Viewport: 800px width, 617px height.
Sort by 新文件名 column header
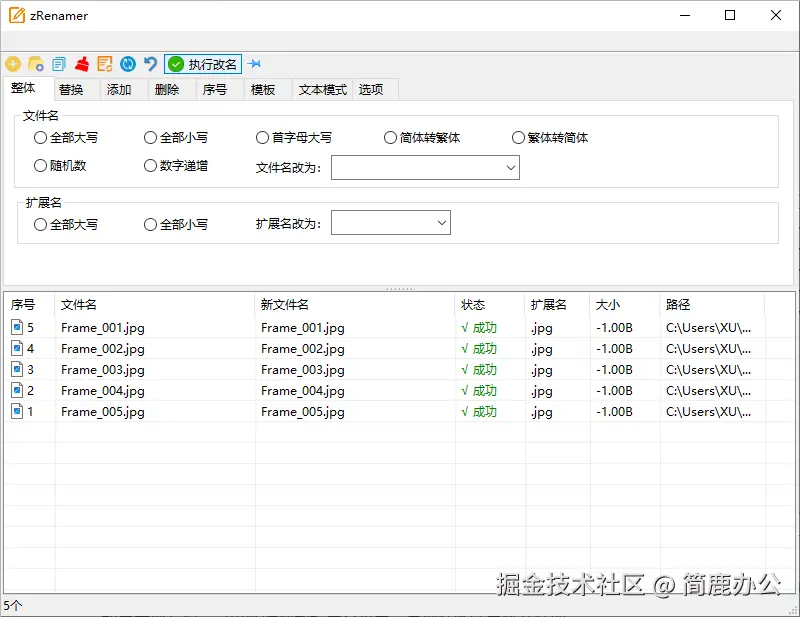pyautogui.click(x=355, y=305)
